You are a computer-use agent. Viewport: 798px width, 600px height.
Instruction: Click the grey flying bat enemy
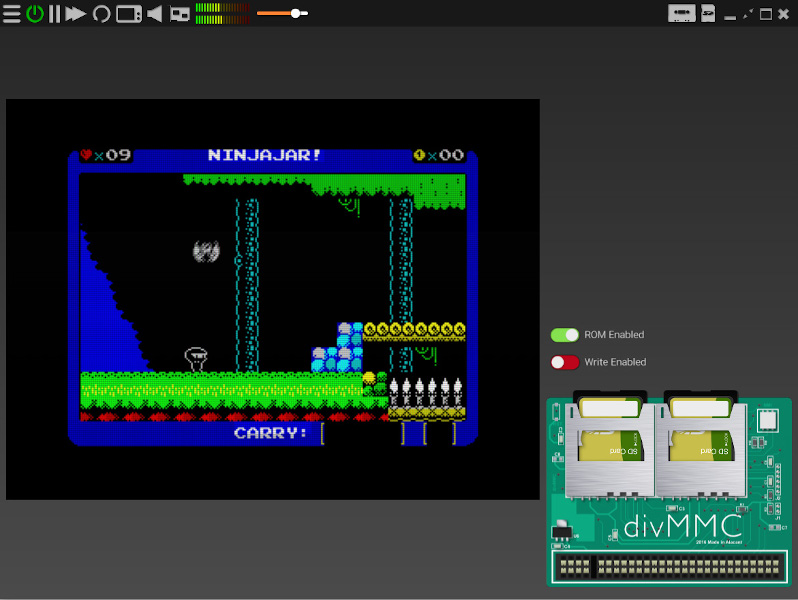206,251
